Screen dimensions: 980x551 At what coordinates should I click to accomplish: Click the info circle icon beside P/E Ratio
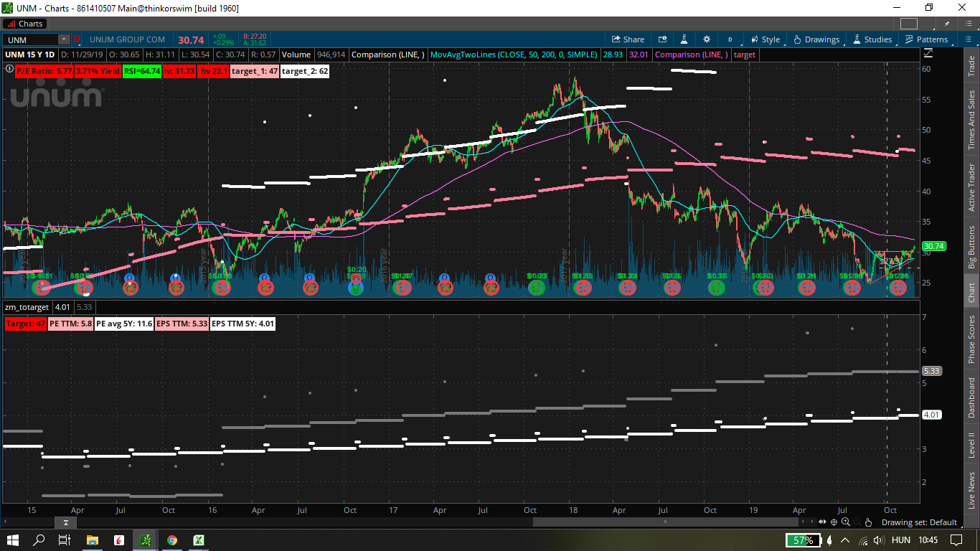[9, 70]
